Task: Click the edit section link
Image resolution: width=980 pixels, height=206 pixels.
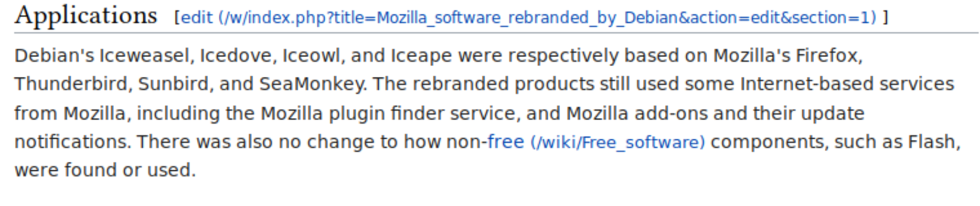Action: pos(197,18)
